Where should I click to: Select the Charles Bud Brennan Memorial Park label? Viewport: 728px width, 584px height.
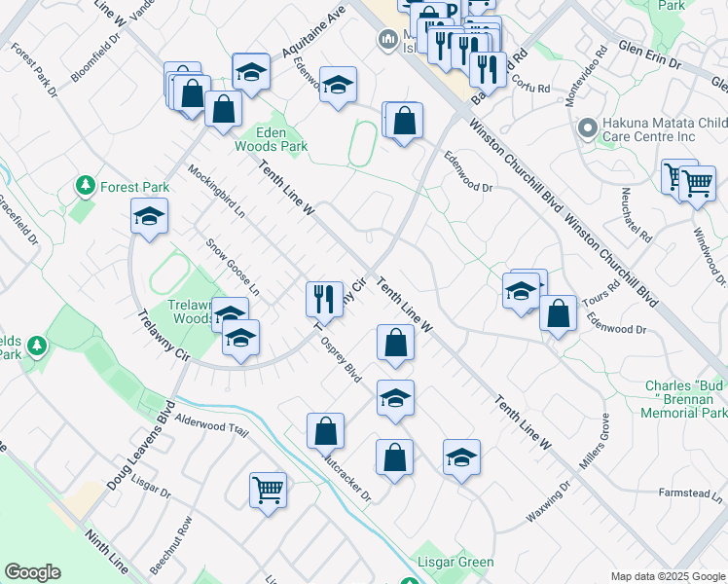click(x=685, y=399)
